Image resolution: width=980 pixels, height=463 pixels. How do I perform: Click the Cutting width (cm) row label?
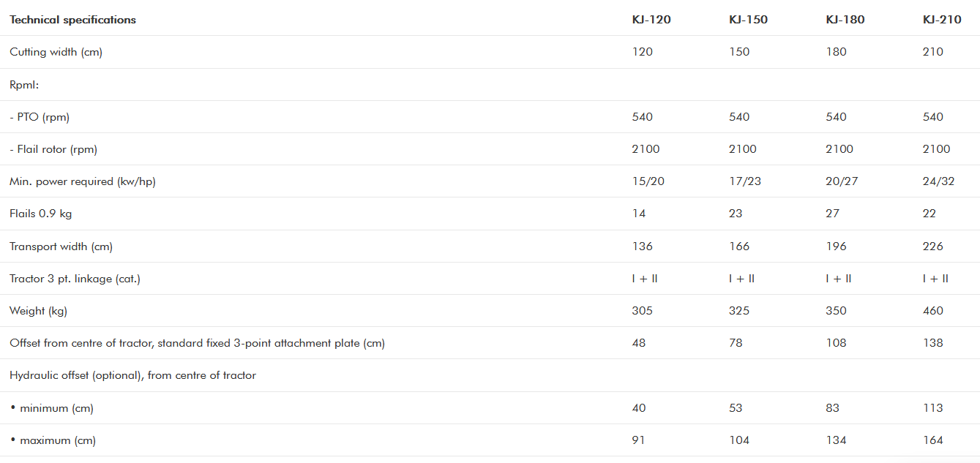56,52
